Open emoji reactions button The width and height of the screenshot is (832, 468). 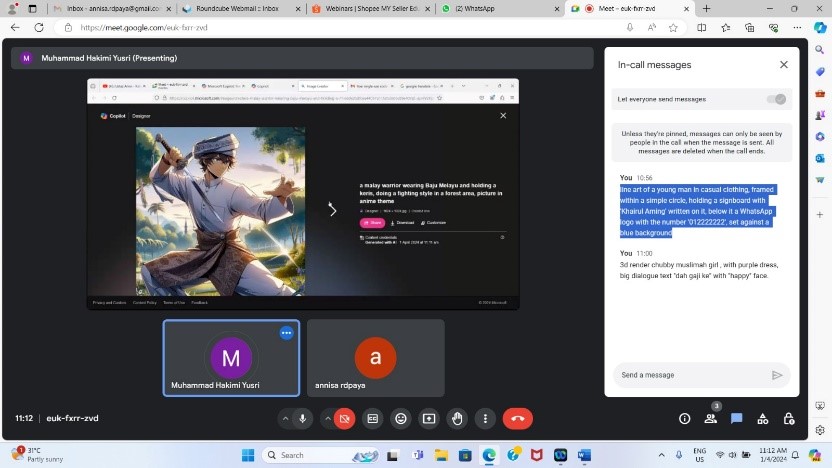[401, 419]
